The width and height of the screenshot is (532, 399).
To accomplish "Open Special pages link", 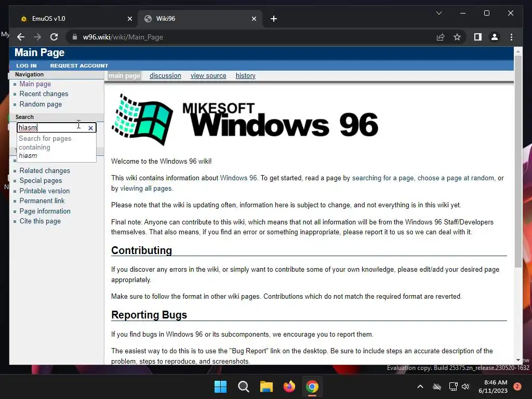I will [x=41, y=180].
